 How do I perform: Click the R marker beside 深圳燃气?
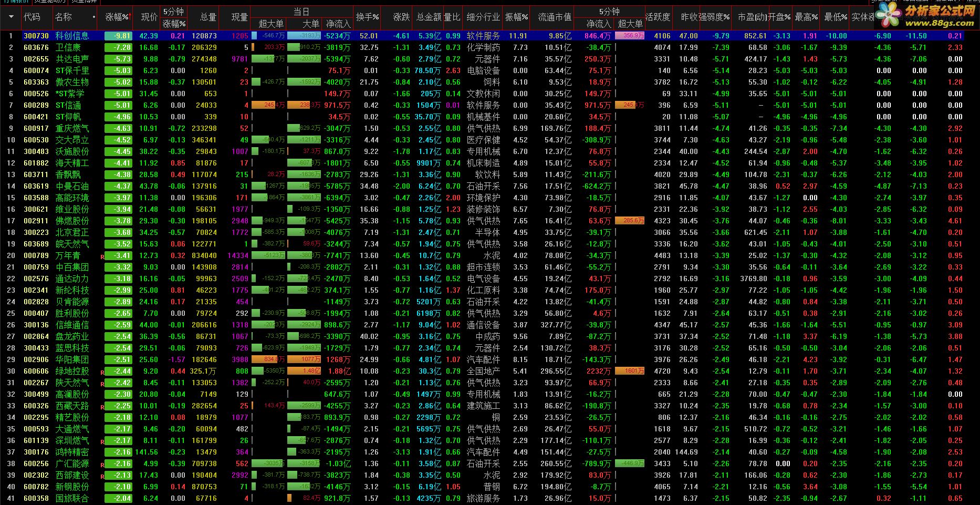coord(102,442)
